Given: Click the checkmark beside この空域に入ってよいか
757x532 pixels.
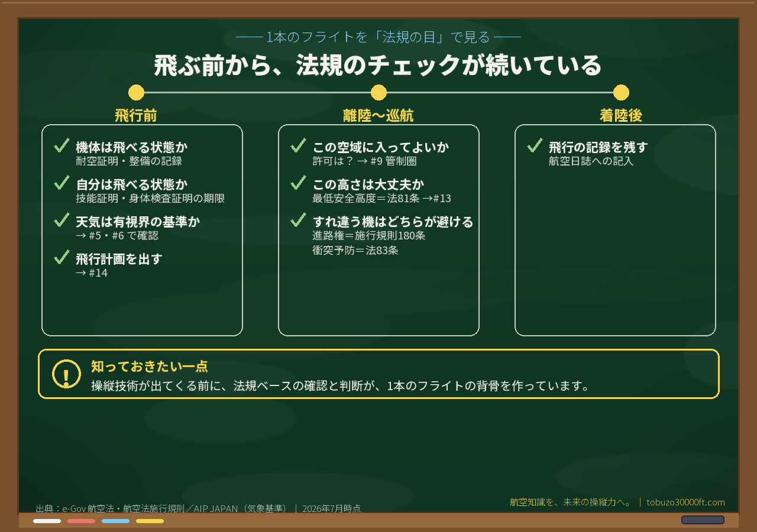Looking at the screenshot, I should 298,145.
